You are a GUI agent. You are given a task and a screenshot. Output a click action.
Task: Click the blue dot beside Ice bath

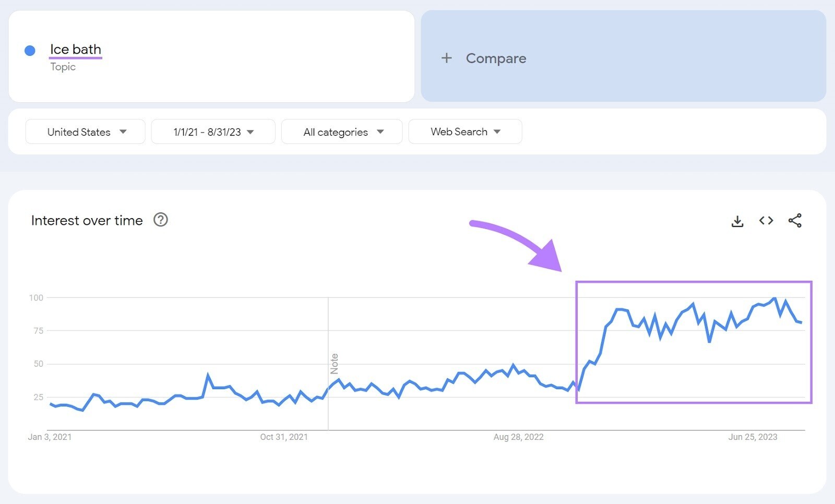pos(30,50)
